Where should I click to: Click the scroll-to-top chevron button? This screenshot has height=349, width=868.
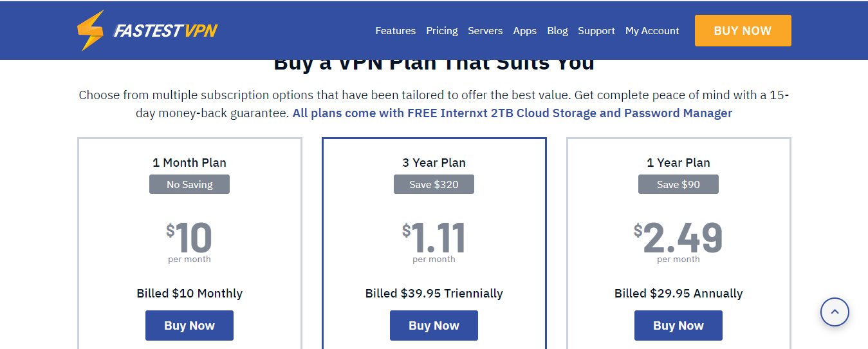835,312
